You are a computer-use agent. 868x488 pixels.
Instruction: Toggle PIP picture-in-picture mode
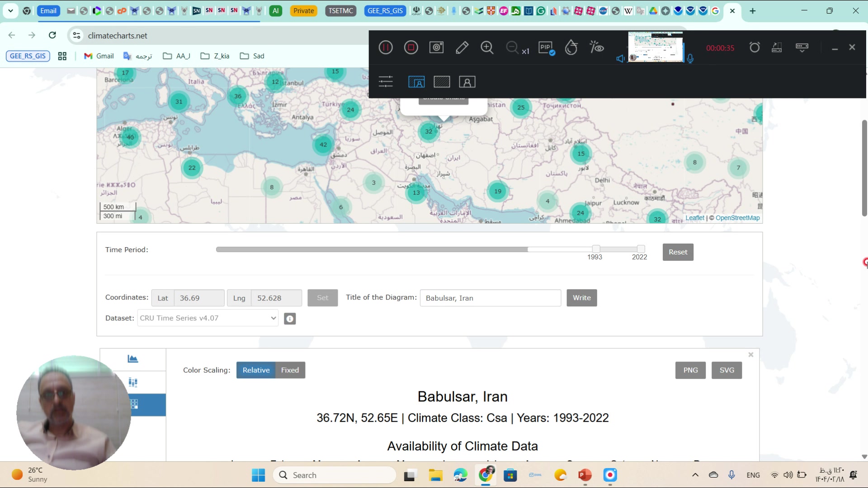coord(546,47)
